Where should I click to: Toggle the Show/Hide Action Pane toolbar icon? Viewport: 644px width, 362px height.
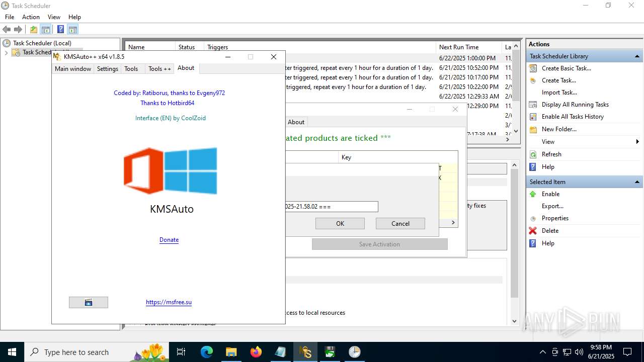point(73,29)
